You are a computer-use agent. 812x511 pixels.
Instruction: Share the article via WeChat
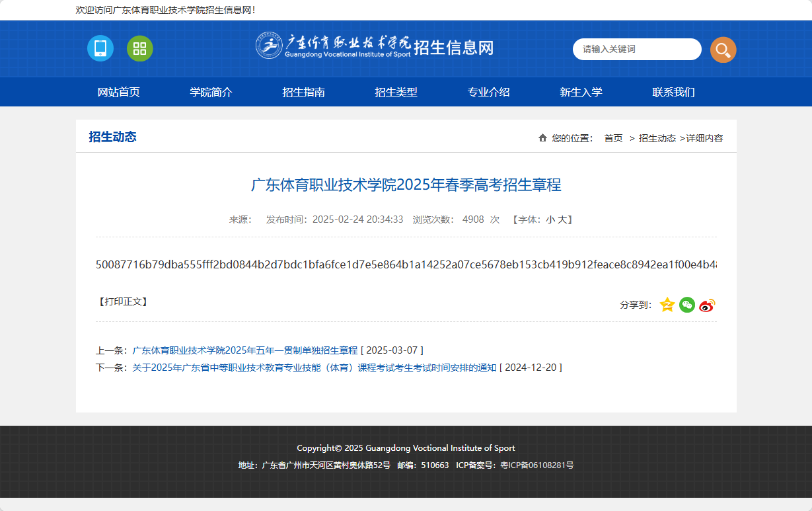click(687, 305)
